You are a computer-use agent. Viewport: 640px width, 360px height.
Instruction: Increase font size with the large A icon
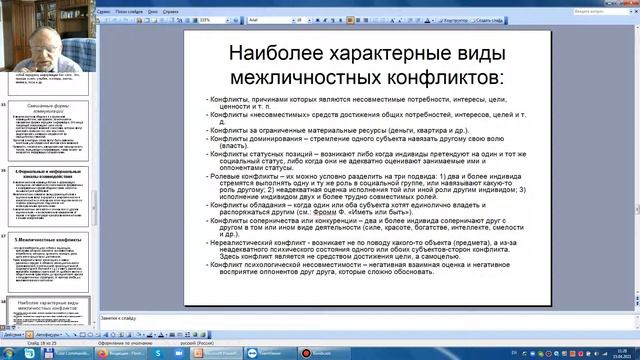[x=392, y=20]
